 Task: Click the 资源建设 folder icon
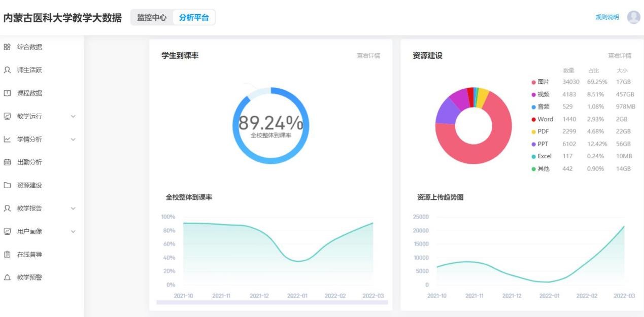click(7, 185)
